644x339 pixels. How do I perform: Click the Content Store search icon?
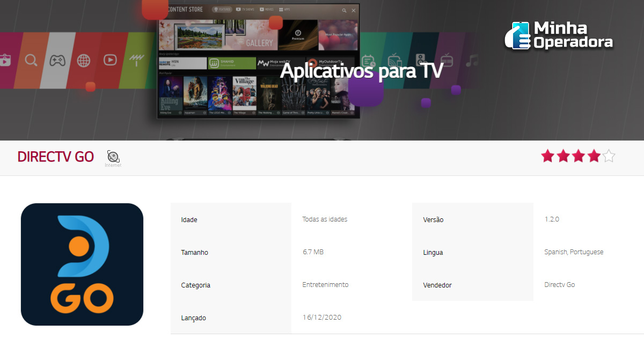344,10
